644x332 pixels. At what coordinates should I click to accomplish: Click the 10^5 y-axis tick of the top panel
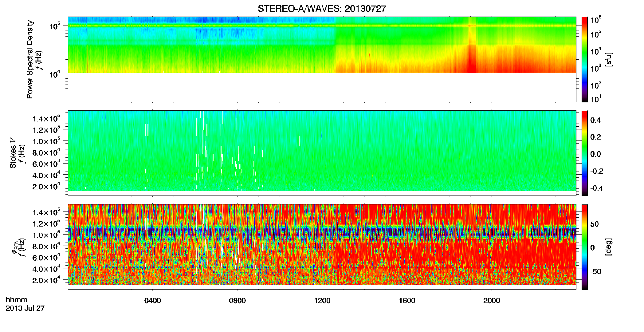pyautogui.click(x=54, y=26)
